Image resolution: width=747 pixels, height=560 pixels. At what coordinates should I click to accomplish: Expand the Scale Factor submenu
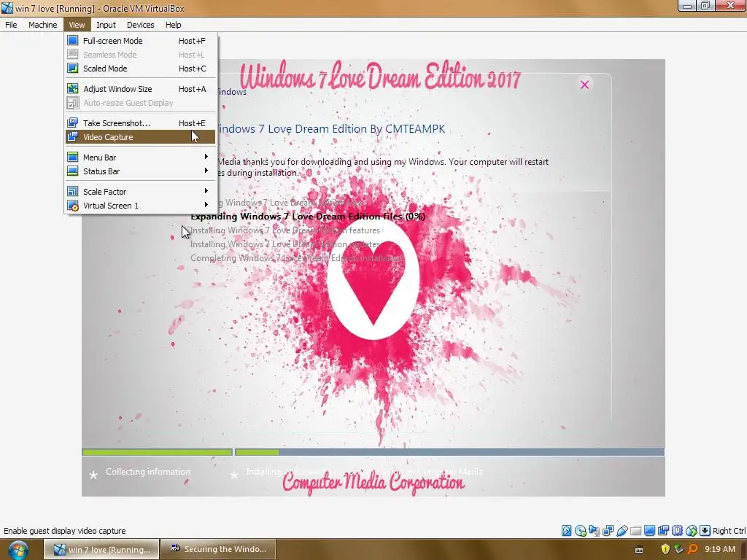pyautogui.click(x=141, y=192)
